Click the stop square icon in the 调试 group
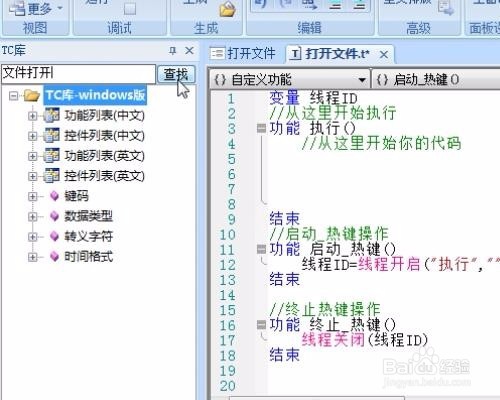500x400 pixels. pyautogui.click(x=130, y=9)
